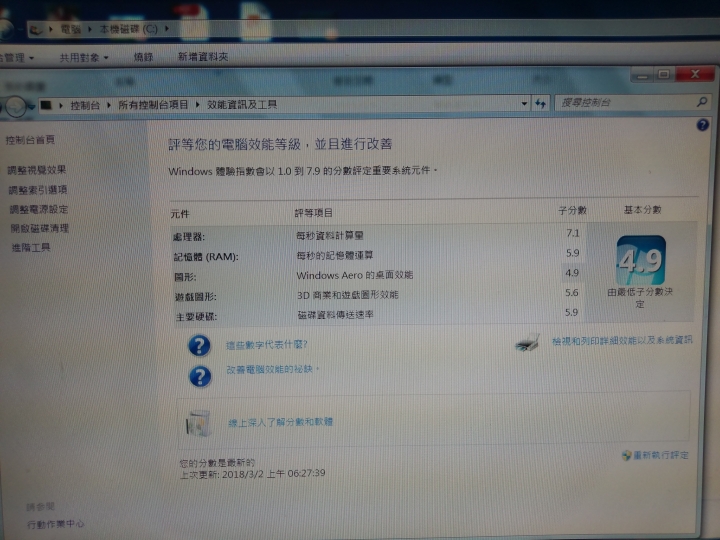Click the 子分數 column header
720x540 pixels.
coord(572,210)
